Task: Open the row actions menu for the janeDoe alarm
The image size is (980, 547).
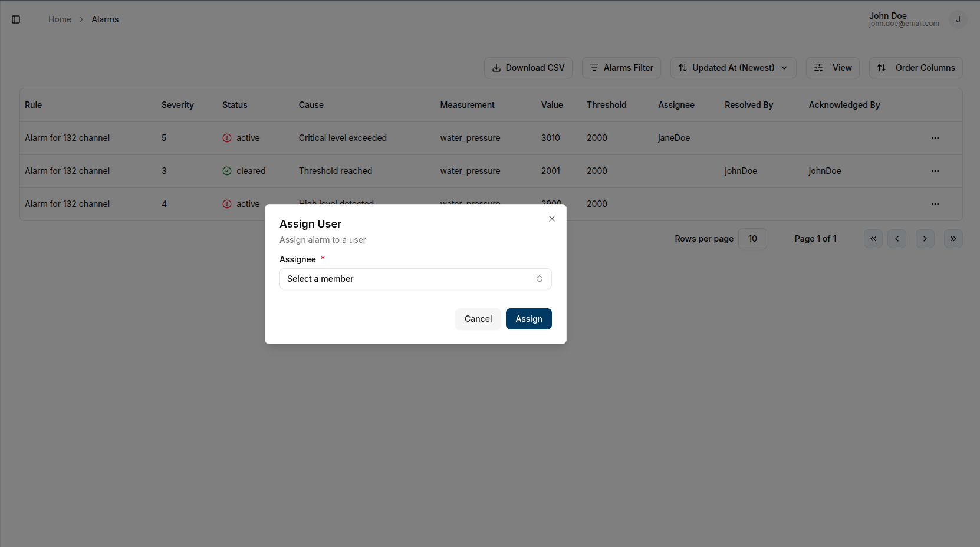Action: (935, 138)
